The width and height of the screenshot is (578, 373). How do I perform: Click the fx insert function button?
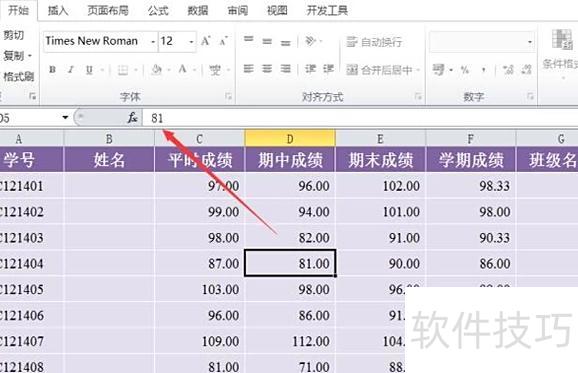tap(132, 118)
